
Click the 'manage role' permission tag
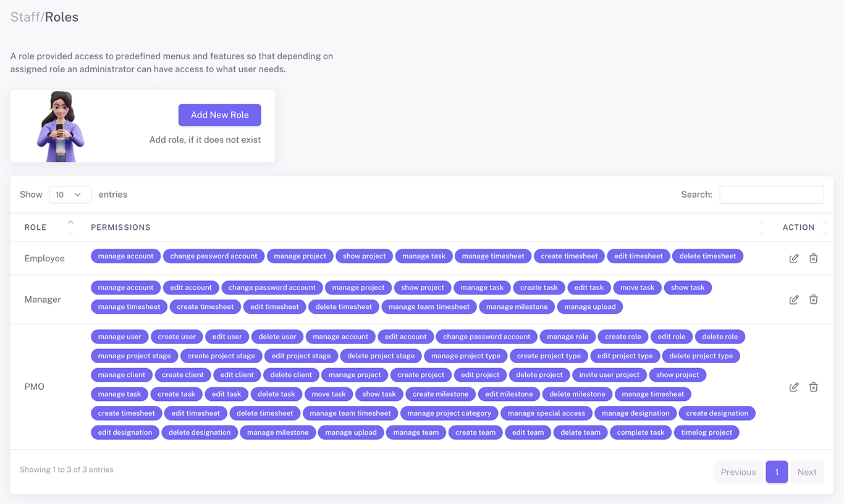[568, 337]
